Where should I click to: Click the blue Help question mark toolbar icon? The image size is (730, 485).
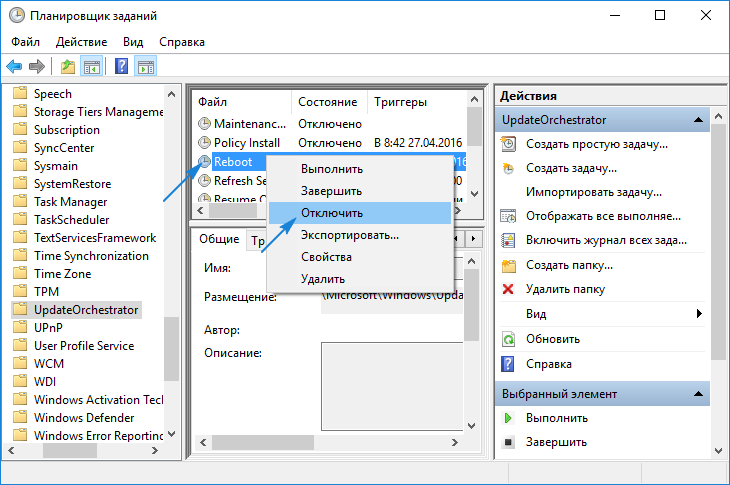pyautogui.click(x=122, y=67)
